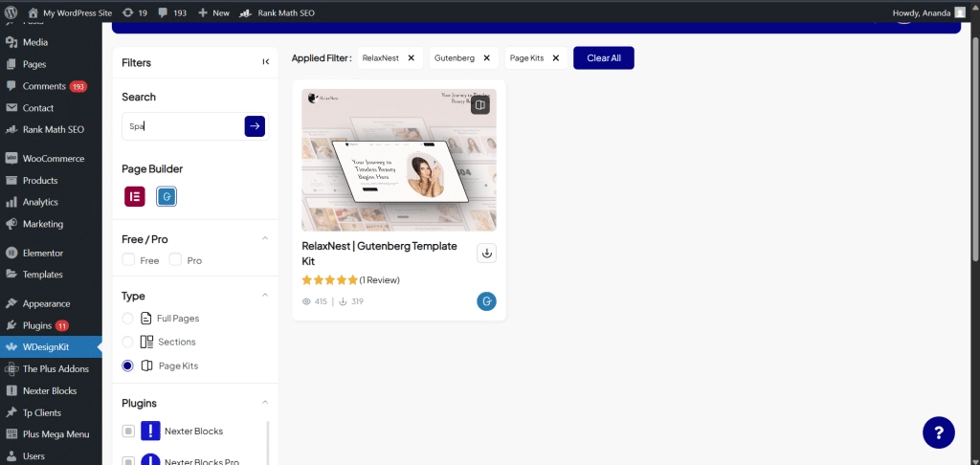Select Full Pages radio button
The image size is (980, 465).
click(x=127, y=318)
